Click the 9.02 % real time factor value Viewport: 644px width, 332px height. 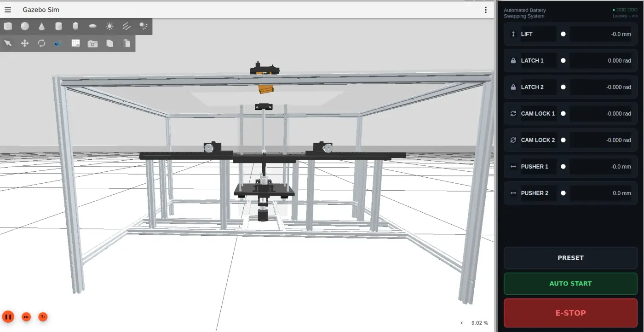[x=480, y=323]
